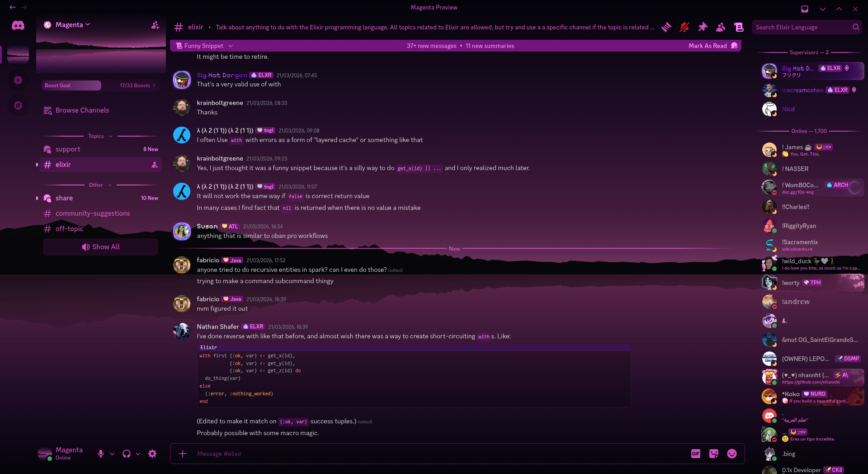This screenshot has width=868, height=474.
Task: Open the GIF picker
Action: pyautogui.click(x=696, y=454)
